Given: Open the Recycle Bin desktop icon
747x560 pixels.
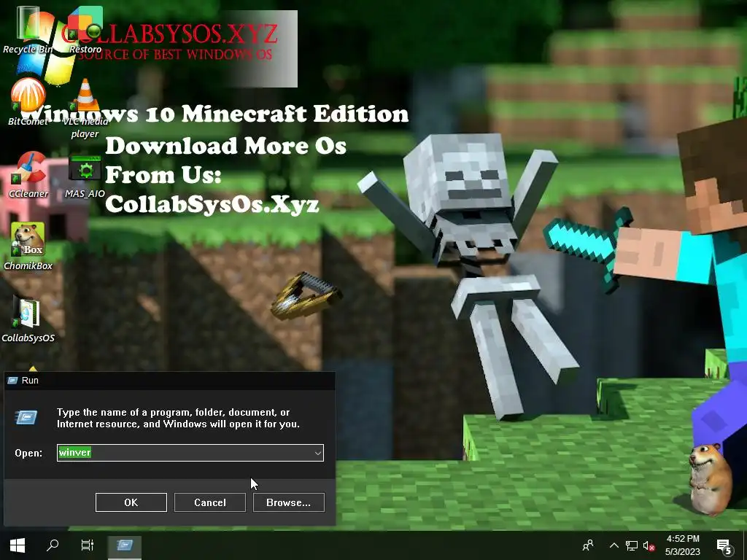Looking at the screenshot, I should point(28,29).
